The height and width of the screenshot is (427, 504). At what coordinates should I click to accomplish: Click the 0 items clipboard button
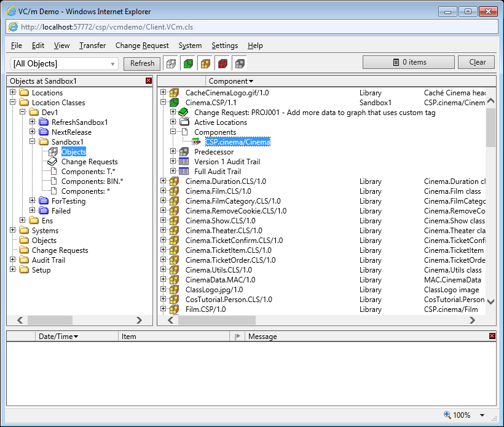[409, 62]
